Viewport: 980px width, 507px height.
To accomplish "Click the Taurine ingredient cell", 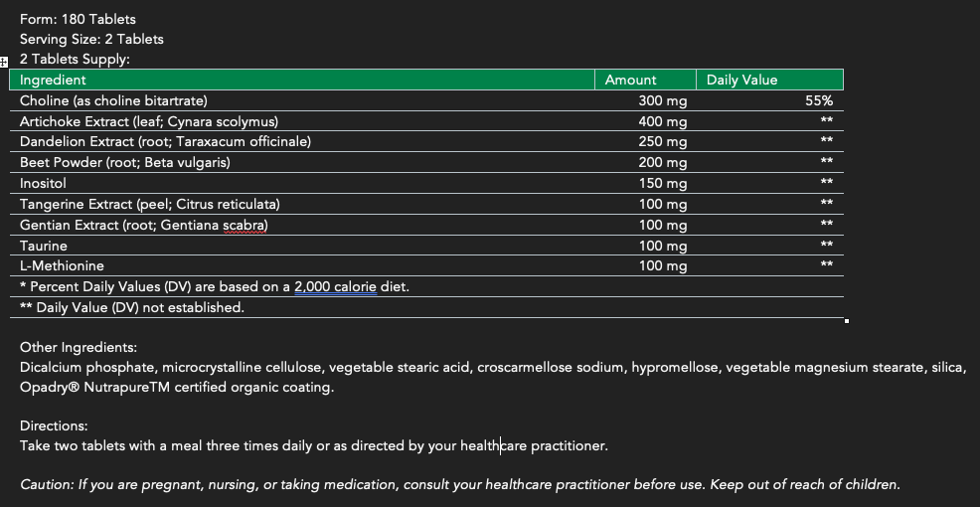I will click(44, 246).
